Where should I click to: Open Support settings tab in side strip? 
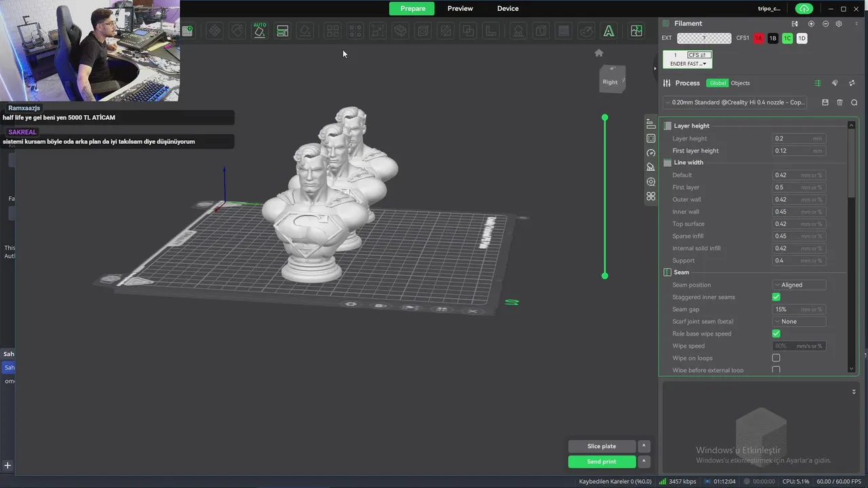(651, 167)
